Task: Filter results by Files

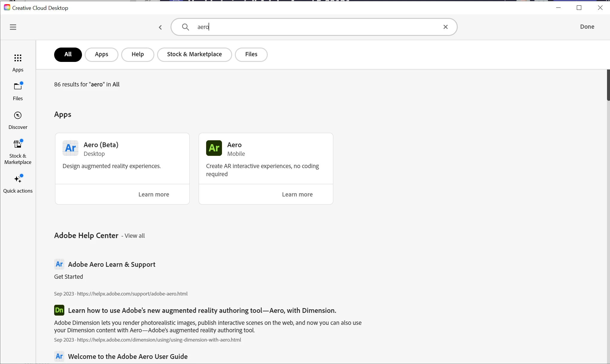Action: (251, 54)
